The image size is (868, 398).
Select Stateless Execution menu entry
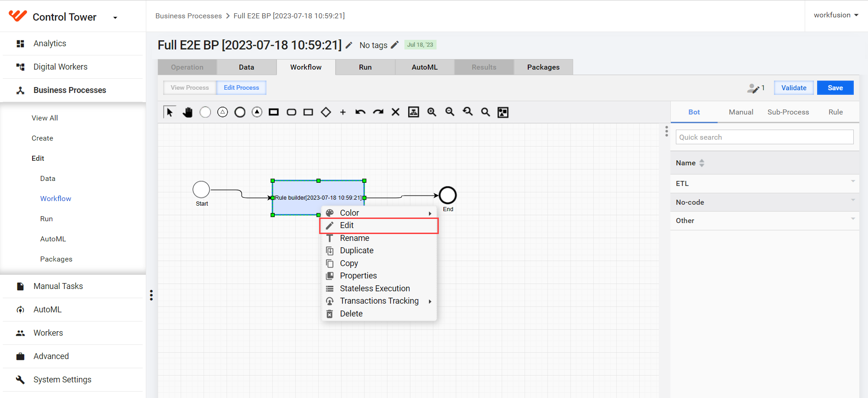(x=379, y=289)
